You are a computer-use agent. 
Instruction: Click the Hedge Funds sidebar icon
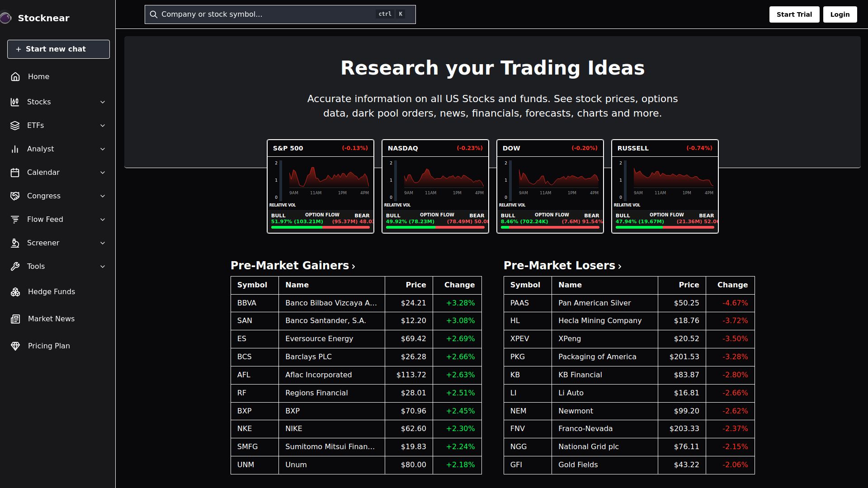[x=15, y=292]
